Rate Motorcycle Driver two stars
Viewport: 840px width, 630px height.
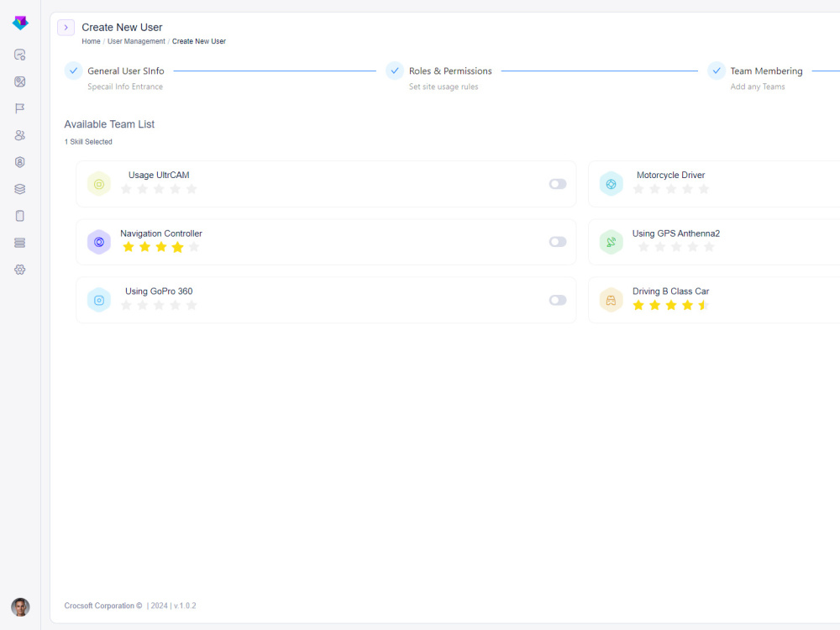[x=654, y=189]
